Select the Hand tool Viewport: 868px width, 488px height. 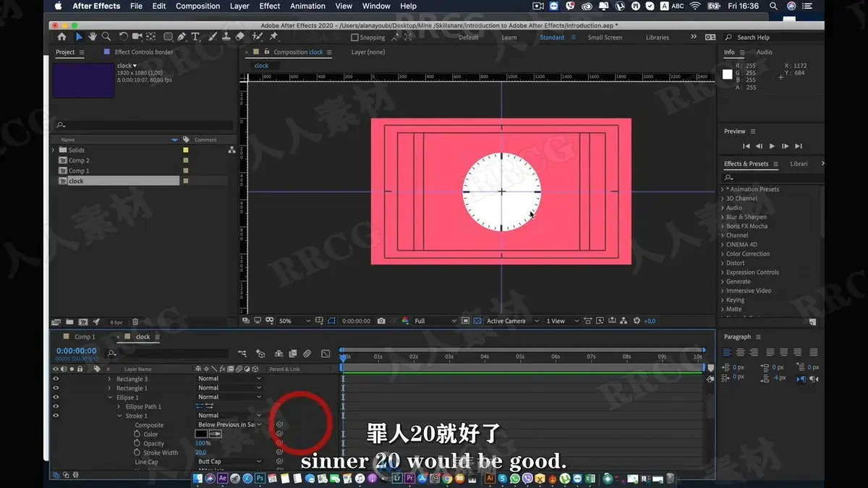(x=93, y=37)
